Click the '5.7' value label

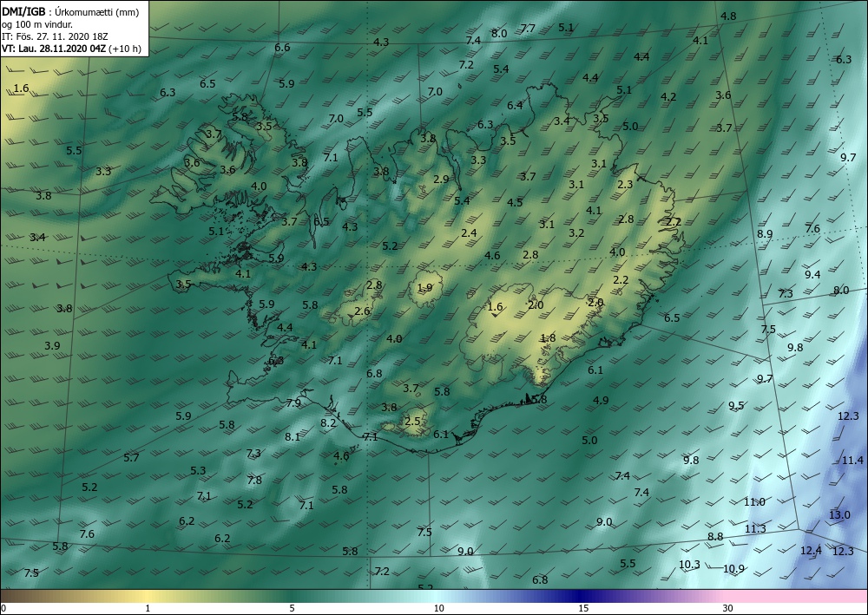pos(131,457)
